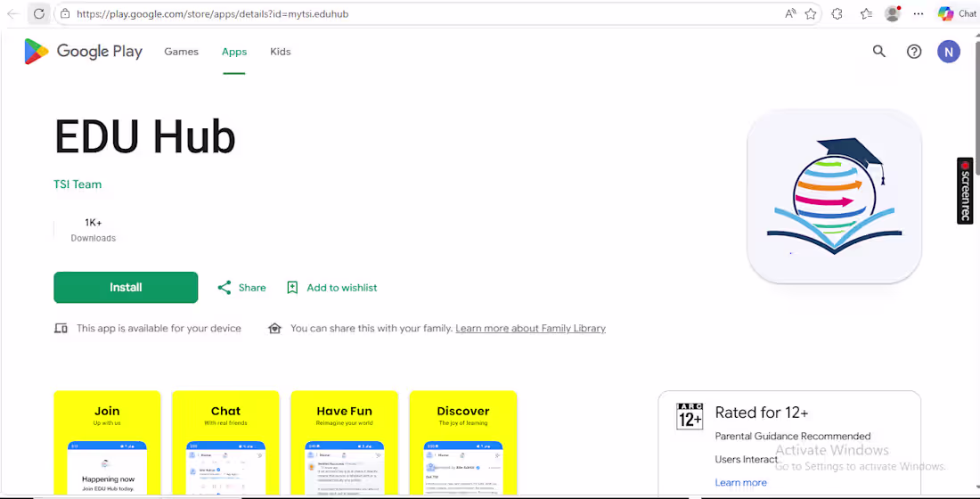
Task: Click the EDU Hub app icon image
Action: tap(835, 196)
